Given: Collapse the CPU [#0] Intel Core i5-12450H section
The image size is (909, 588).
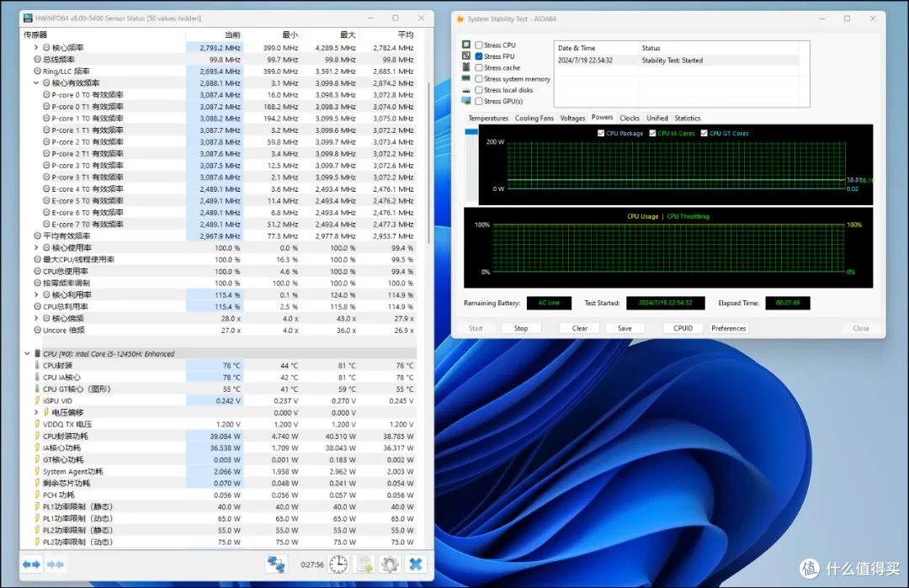Looking at the screenshot, I should click(27, 353).
